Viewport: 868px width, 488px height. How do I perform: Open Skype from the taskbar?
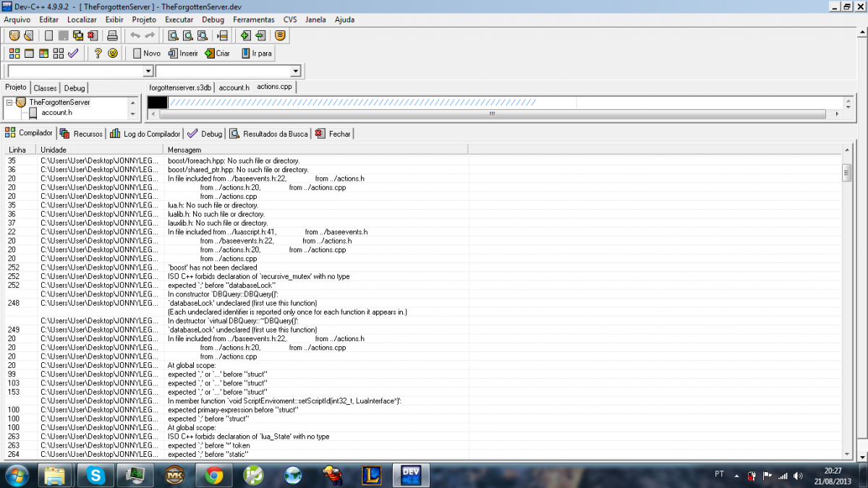pos(96,475)
